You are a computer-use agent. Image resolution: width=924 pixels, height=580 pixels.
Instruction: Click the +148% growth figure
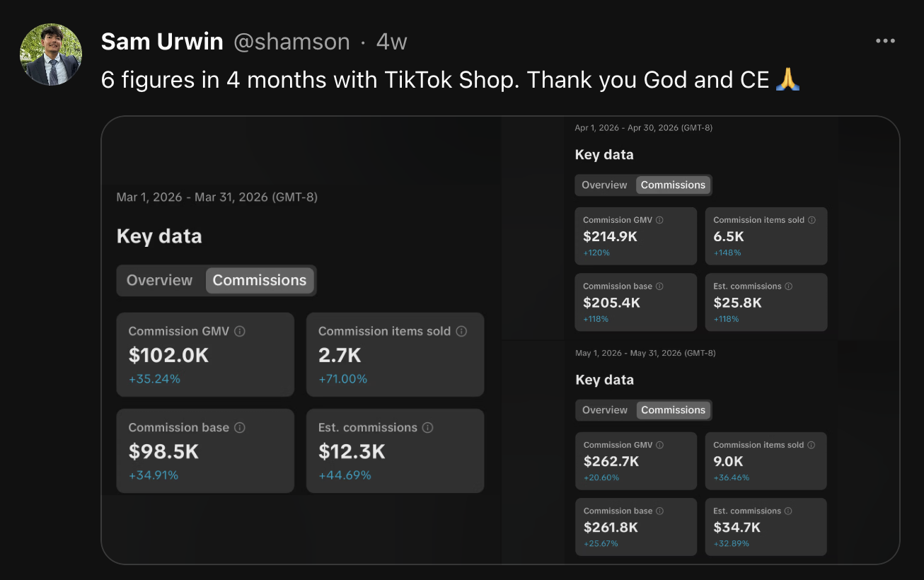(727, 253)
